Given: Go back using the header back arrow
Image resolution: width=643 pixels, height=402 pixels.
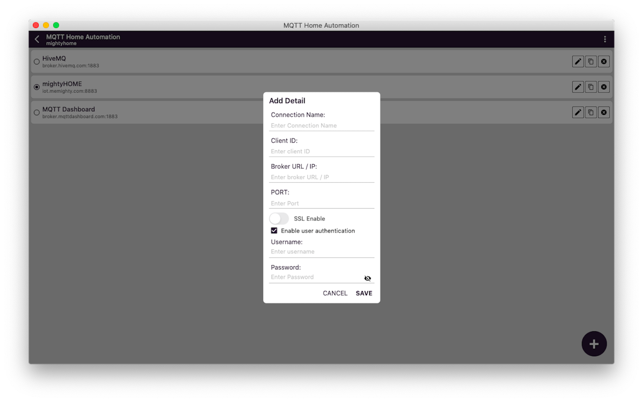Looking at the screenshot, I should coord(37,40).
